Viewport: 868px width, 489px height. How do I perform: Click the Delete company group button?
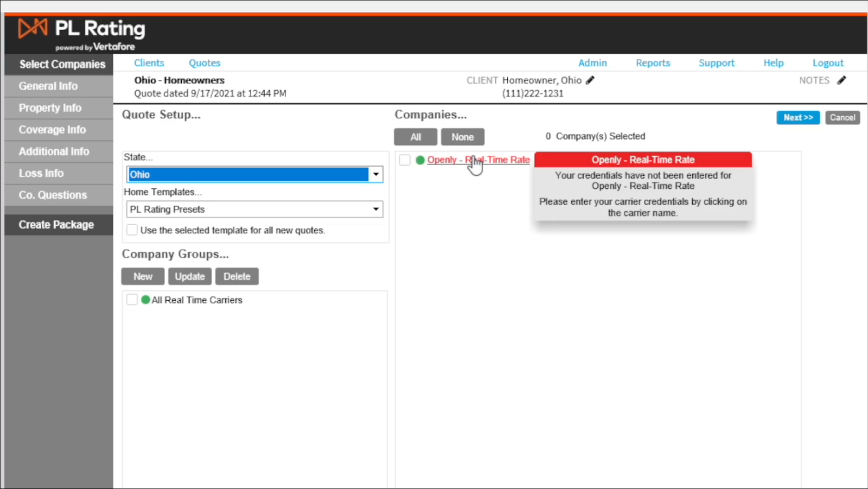pos(237,276)
